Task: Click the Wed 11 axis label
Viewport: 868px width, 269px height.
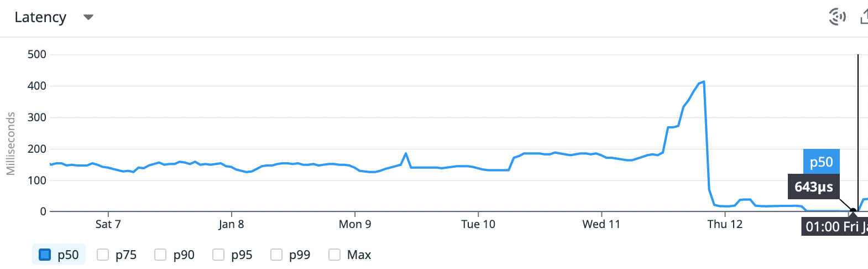Action: (x=602, y=224)
